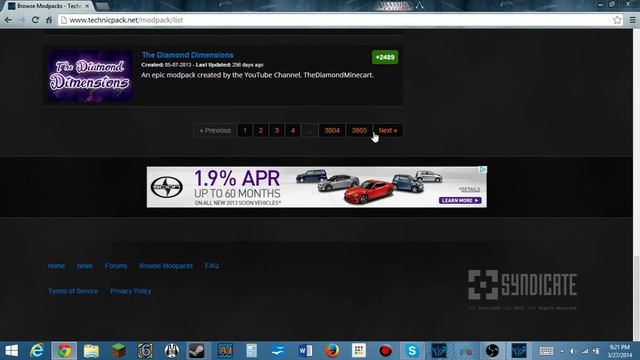Click the AdChoices icon on the ad
Image resolution: width=640 pixels, height=360 pixels.
tap(483, 169)
